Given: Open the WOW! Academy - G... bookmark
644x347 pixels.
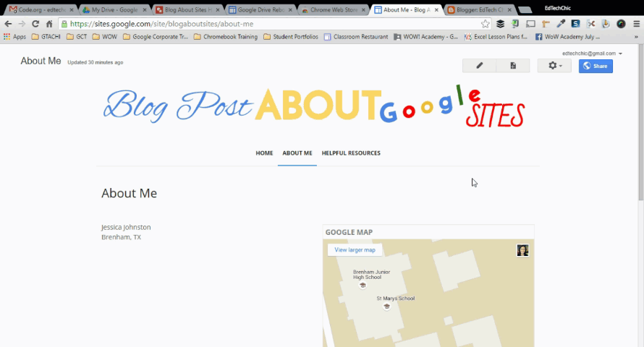Looking at the screenshot, I should click(426, 37).
